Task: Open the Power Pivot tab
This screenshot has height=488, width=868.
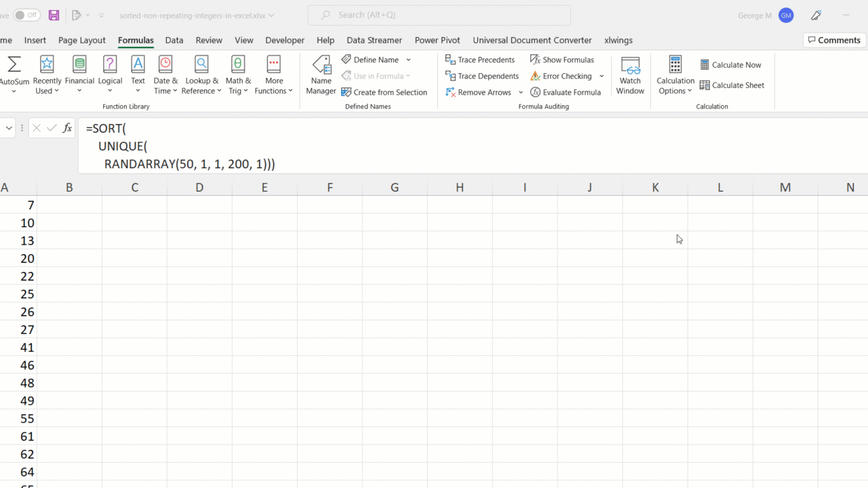Action: point(437,40)
